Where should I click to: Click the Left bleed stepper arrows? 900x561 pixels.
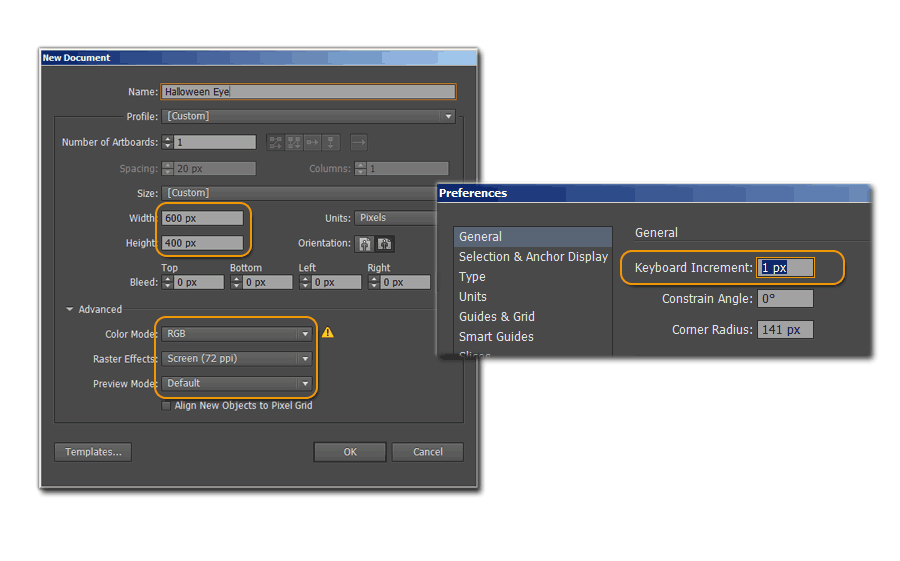coord(305,283)
